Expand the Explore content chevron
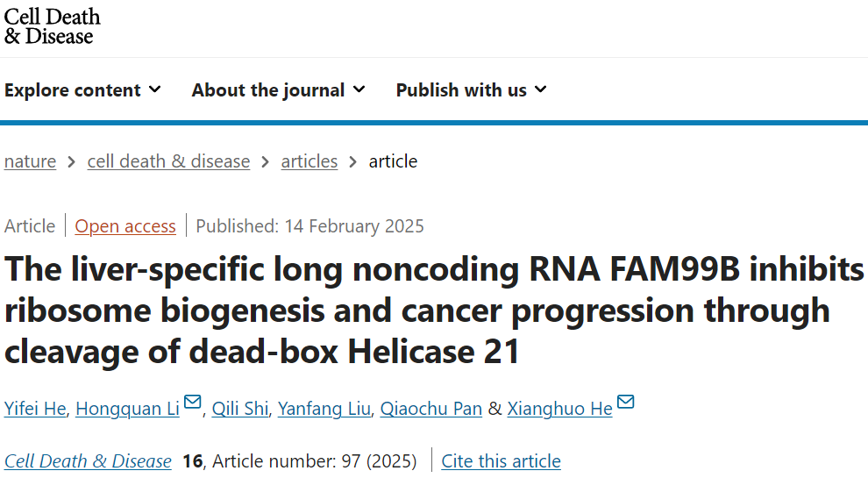 [x=155, y=89]
